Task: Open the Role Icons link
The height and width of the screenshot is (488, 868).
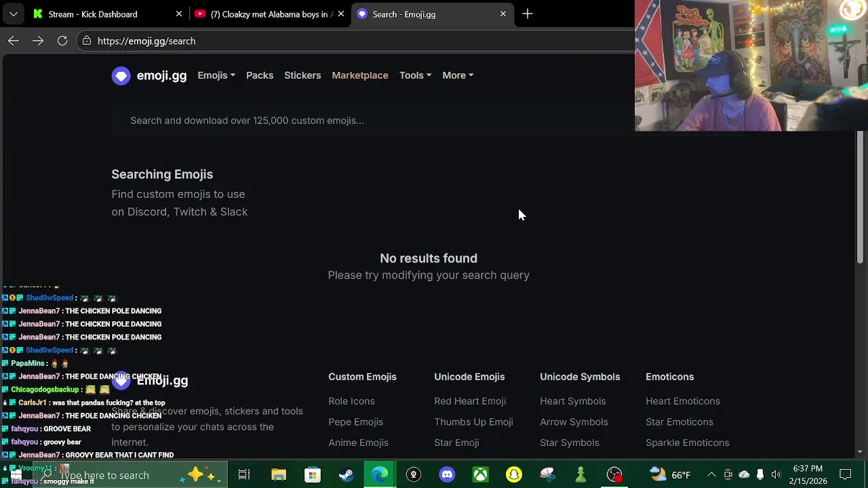Action: [351, 401]
